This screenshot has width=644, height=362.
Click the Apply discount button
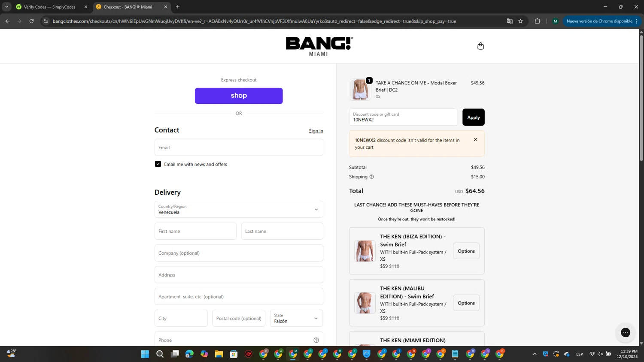tap(474, 117)
